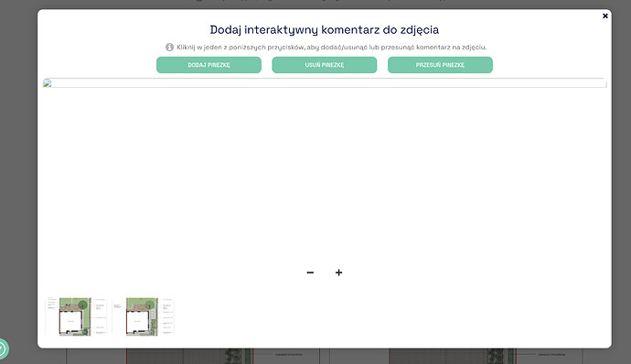Click the heading Dodaj interaktywny komentarz do zdjęcia

click(x=325, y=30)
